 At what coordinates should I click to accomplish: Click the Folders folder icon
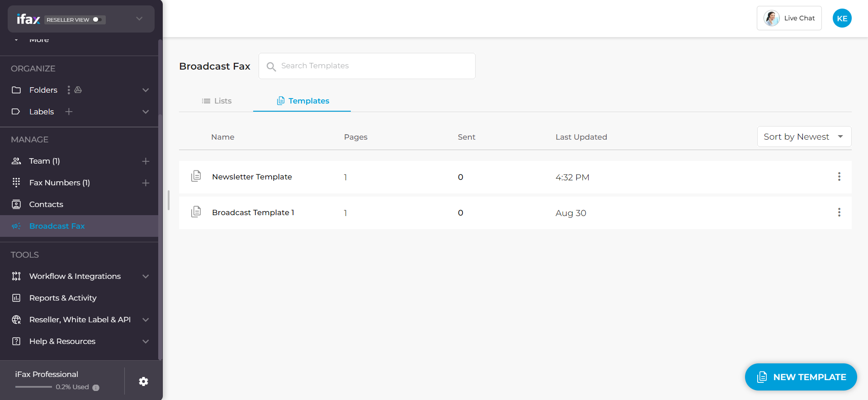coord(16,90)
